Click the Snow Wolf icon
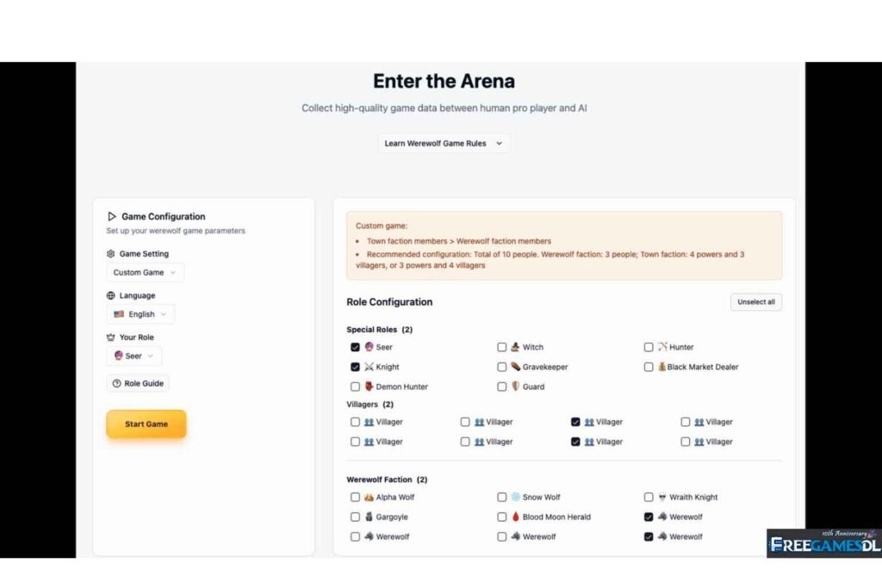 515,497
